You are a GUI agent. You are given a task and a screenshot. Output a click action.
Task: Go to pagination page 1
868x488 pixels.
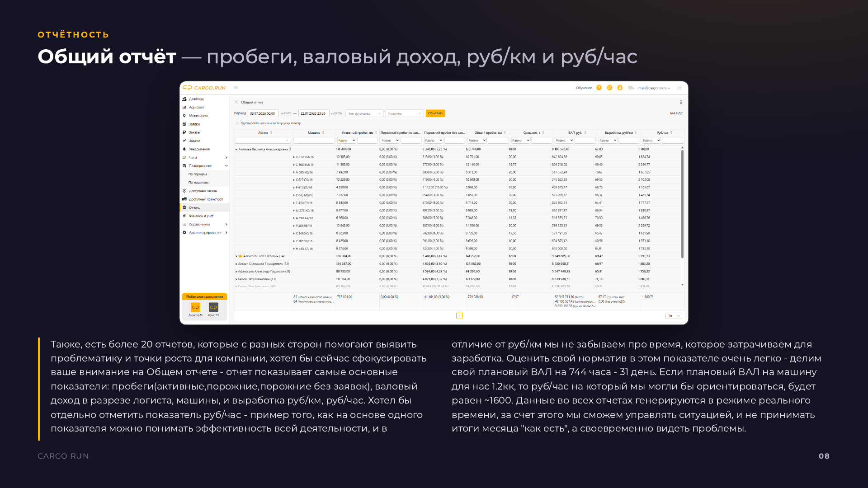[x=459, y=316]
